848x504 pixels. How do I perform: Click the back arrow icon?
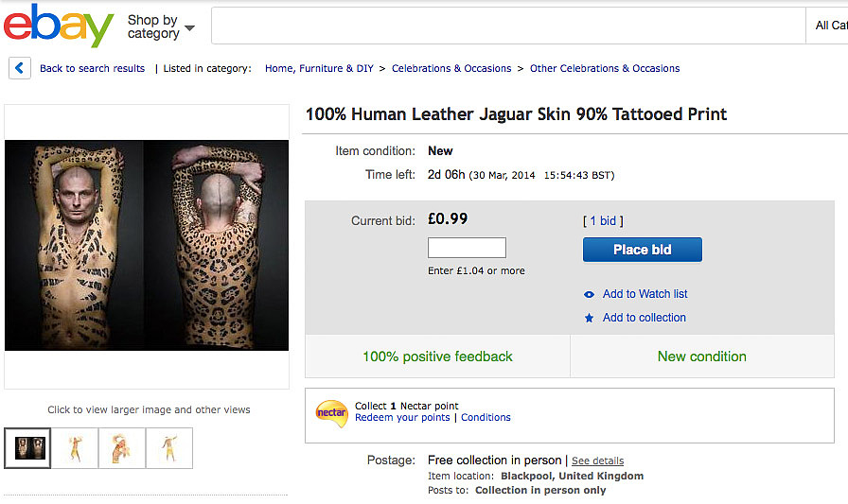20,68
